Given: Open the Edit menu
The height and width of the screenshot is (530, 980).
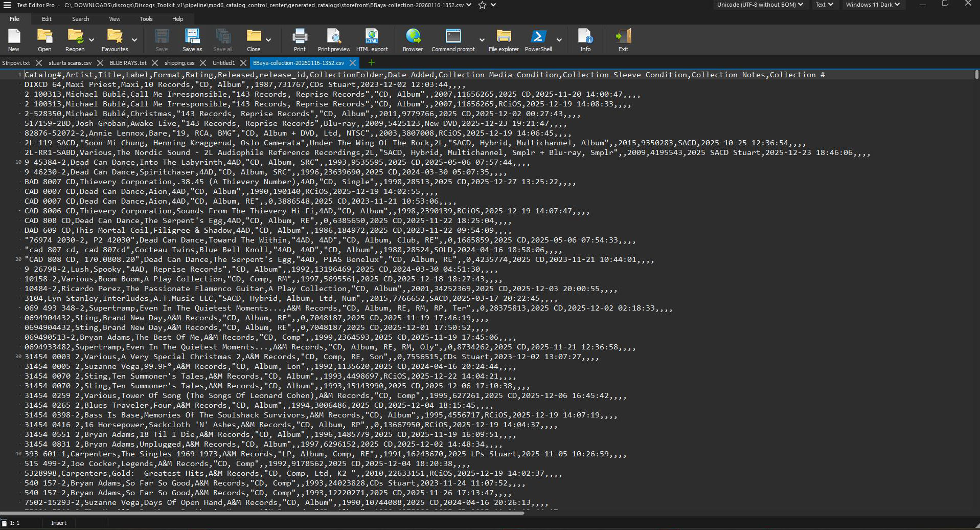Looking at the screenshot, I should pos(47,19).
